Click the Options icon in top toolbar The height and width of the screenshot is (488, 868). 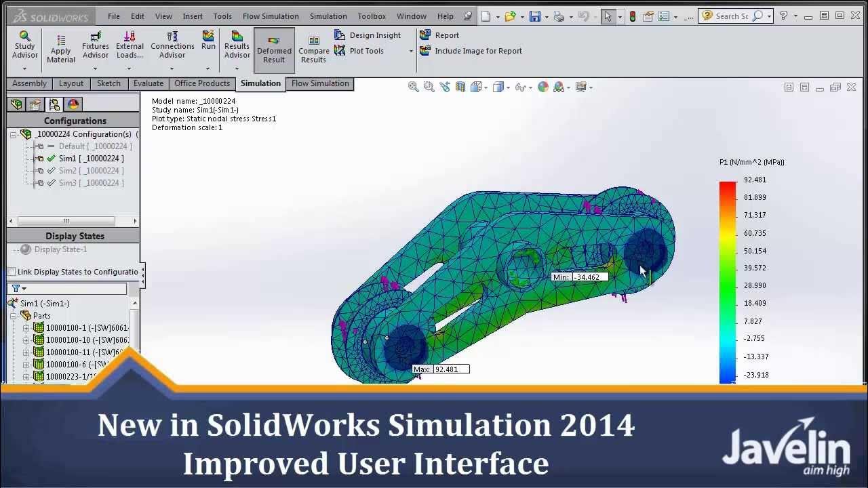click(x=664, y=16)
